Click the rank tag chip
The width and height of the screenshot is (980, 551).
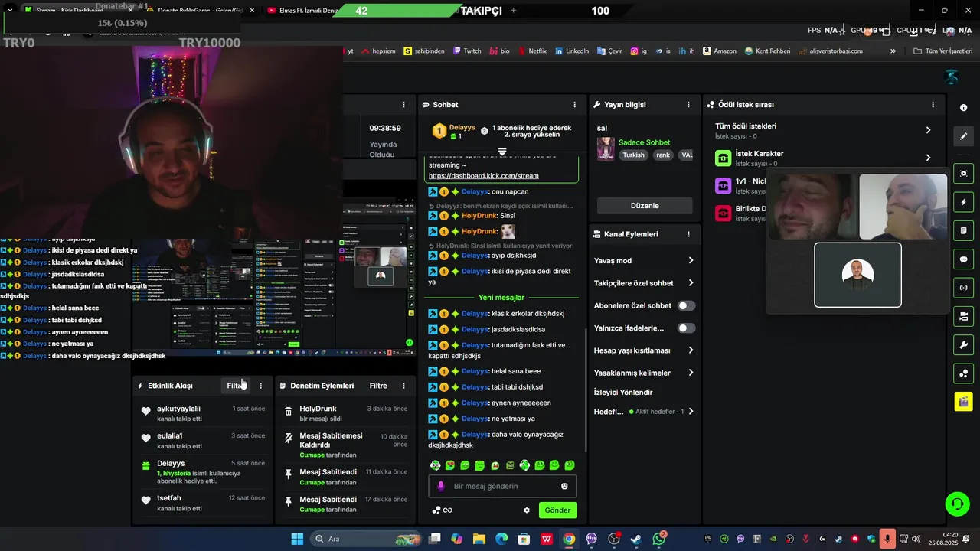coord(663,155)
